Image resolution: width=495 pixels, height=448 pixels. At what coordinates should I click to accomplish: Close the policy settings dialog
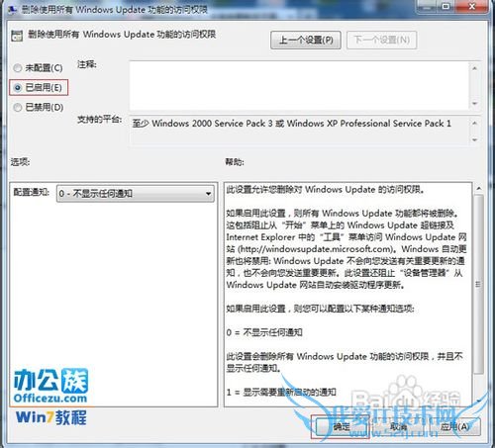tap(472, 6)
